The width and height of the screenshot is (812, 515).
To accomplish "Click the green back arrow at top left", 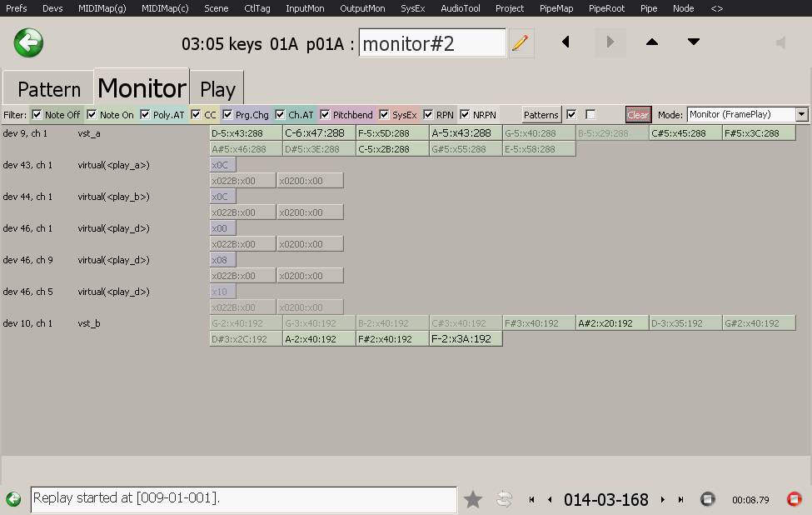I will click(29, 42).
